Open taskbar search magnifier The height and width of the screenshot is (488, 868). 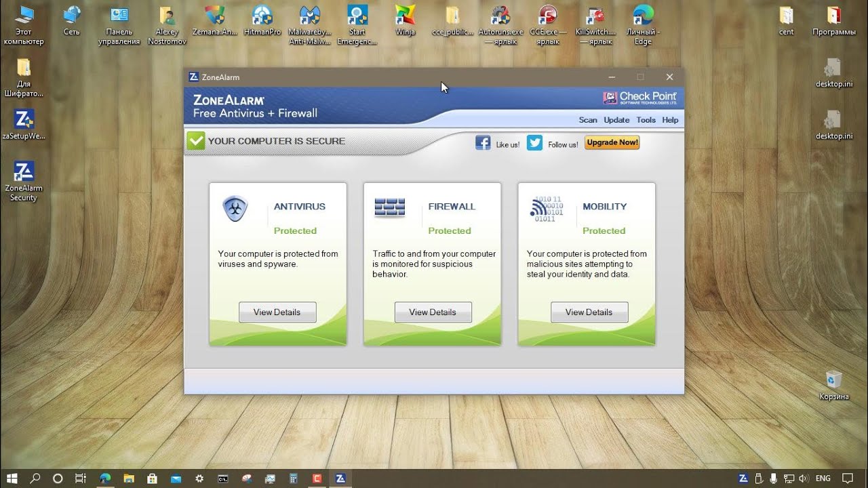coord(35,479)
